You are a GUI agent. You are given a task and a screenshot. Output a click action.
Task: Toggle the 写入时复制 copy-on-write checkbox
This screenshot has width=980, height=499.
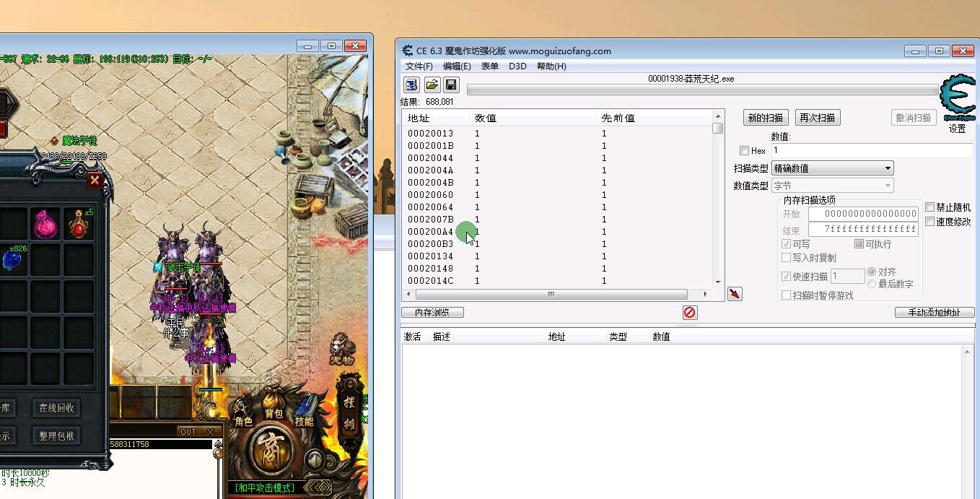click(x=787, y=258)
